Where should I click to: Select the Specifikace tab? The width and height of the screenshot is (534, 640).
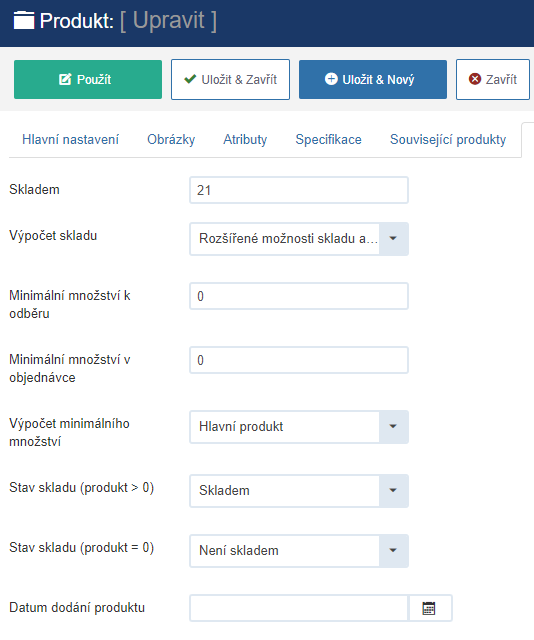click(329, 140)
